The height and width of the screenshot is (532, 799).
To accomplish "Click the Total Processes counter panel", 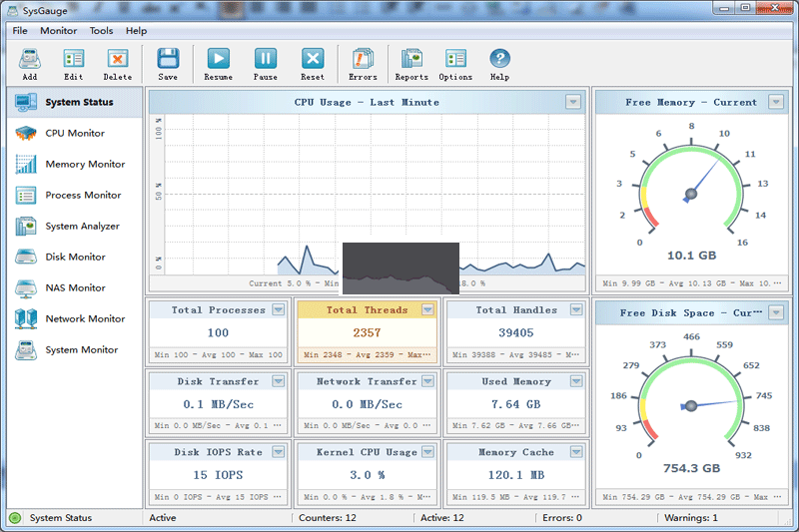I will 218,333.
